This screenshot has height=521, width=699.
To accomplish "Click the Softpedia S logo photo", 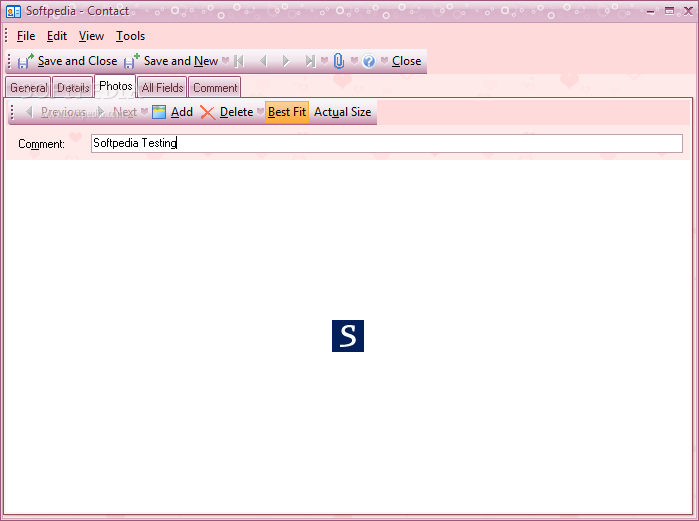I will point(348,336).
